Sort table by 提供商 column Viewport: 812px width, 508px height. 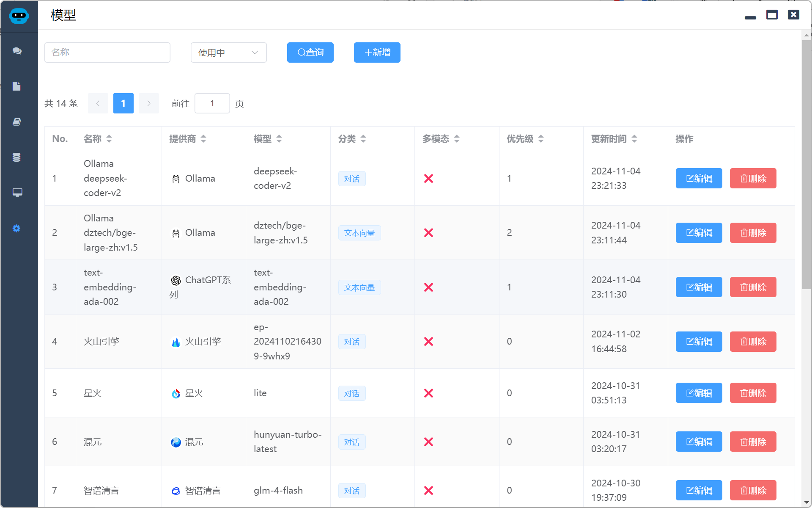click(203, 139)
